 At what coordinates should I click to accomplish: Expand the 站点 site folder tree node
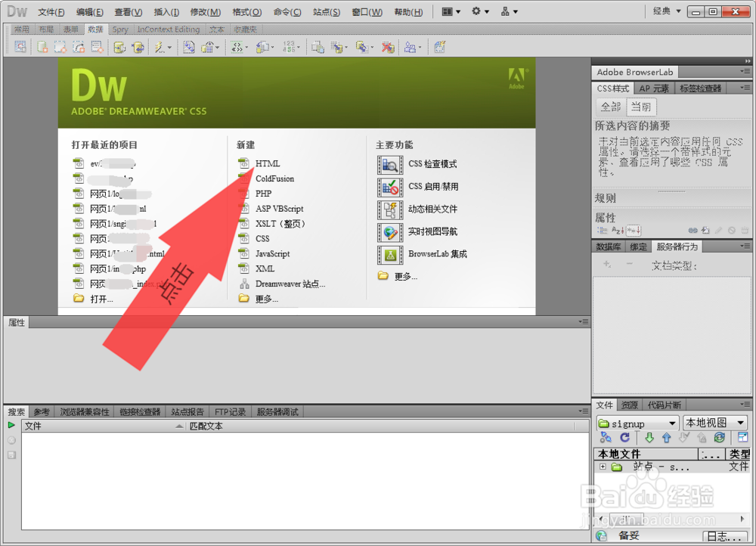click(x=603, y=467)
